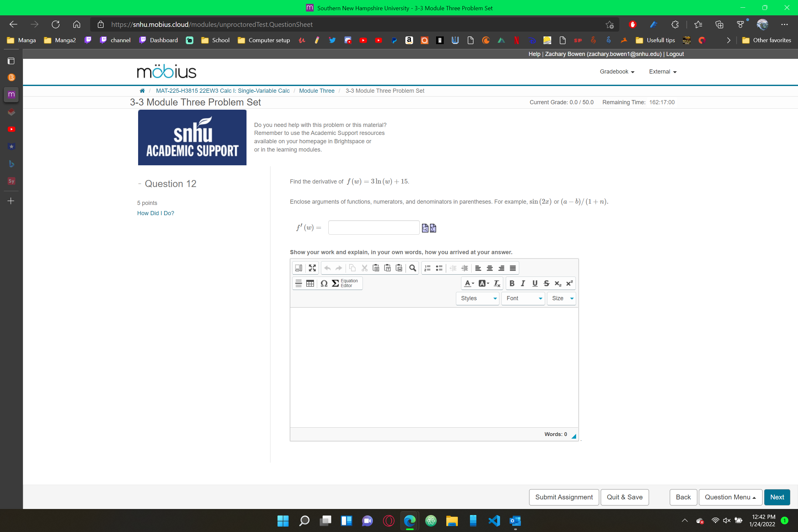This screenshot has width=798, height=532.
Task: Open the Font dropdown
Action: [x=522, y=298]
